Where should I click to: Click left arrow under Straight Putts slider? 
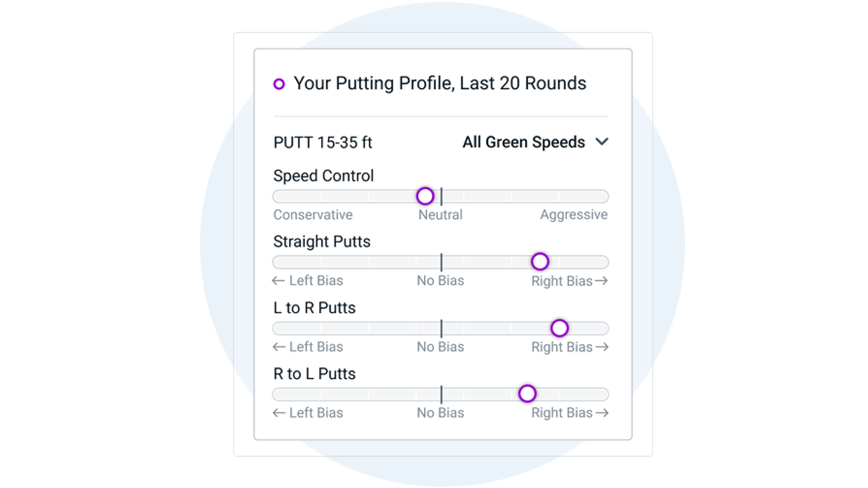278,281
